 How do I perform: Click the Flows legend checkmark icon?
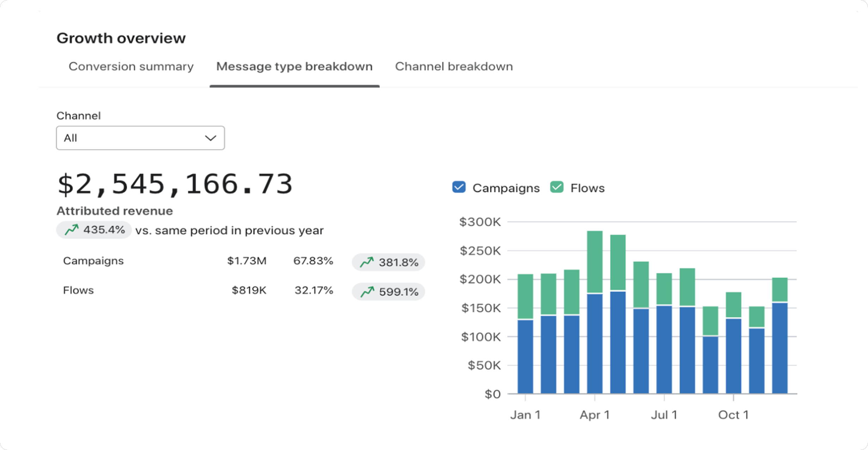click(x=557, y=187)
